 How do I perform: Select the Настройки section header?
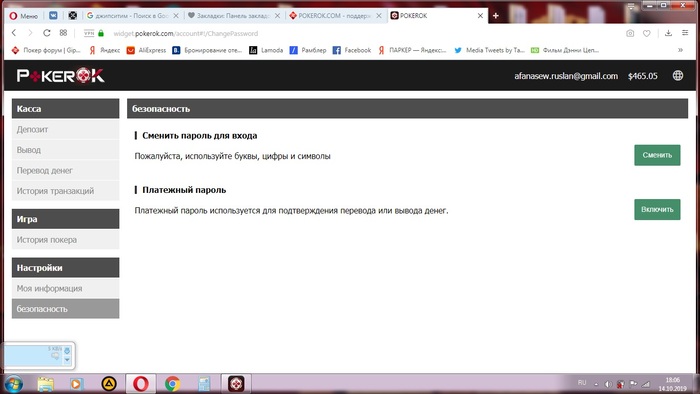65,268
